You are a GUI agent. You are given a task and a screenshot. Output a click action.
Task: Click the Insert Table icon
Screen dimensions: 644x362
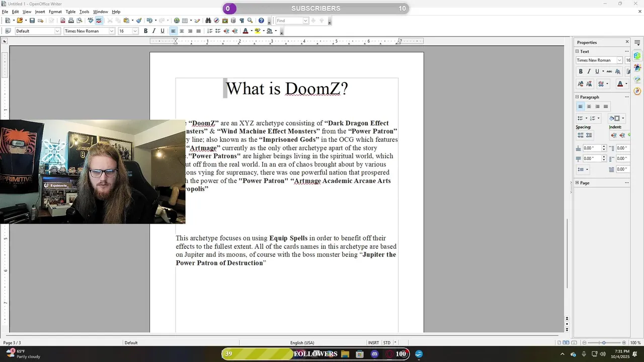(185, 21)
